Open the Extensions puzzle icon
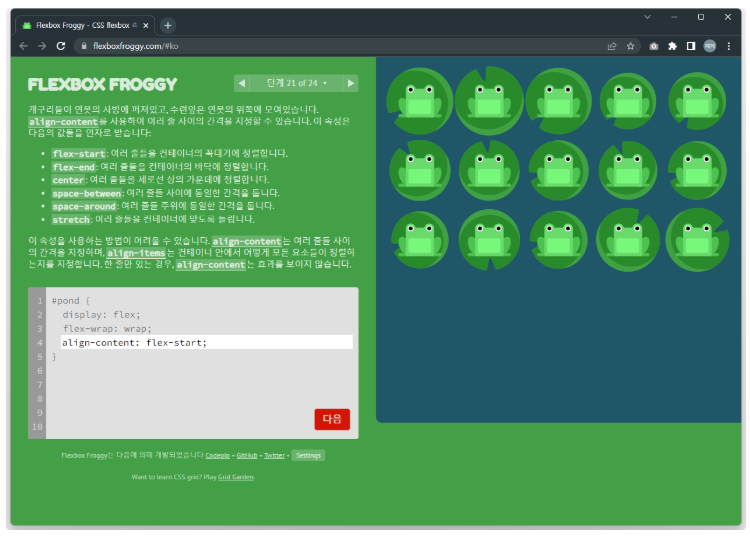The image size is (750, 539). (x=673, y=46)
